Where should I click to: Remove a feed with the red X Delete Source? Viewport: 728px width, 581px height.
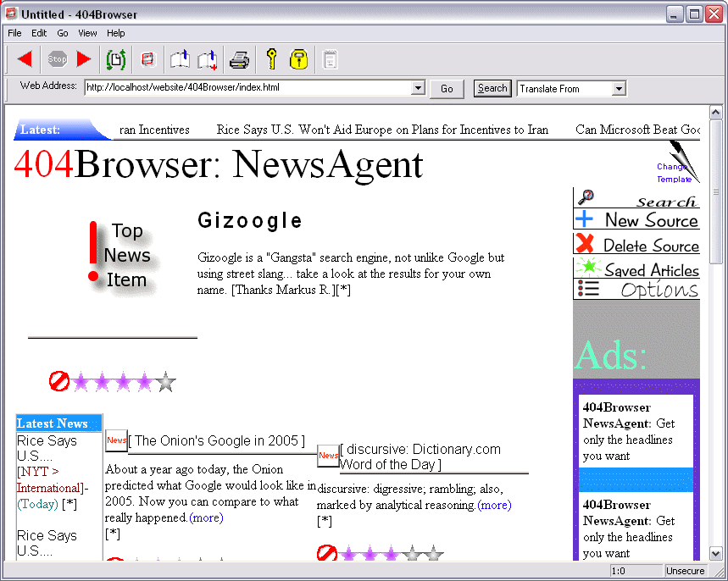pos(636,244)
